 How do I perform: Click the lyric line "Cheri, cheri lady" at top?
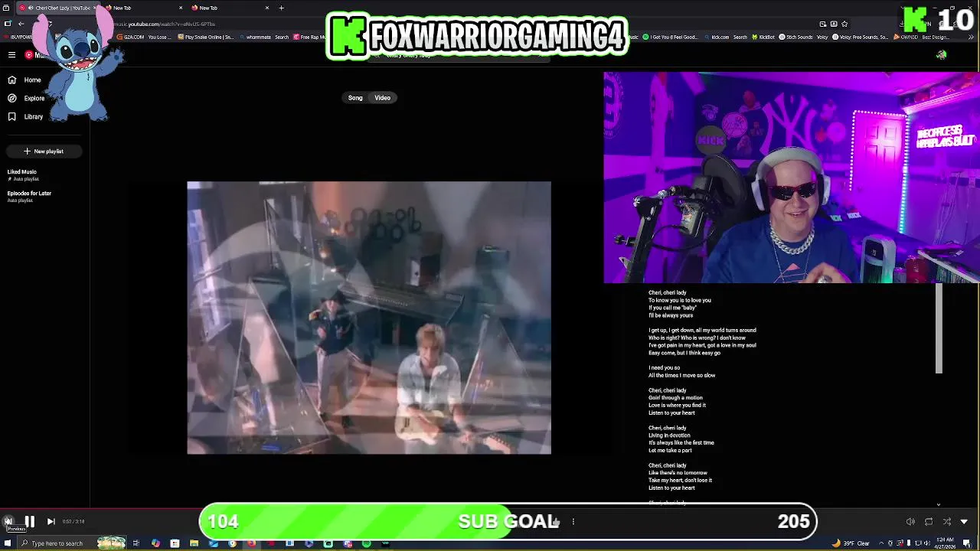[x=667, y=292]
